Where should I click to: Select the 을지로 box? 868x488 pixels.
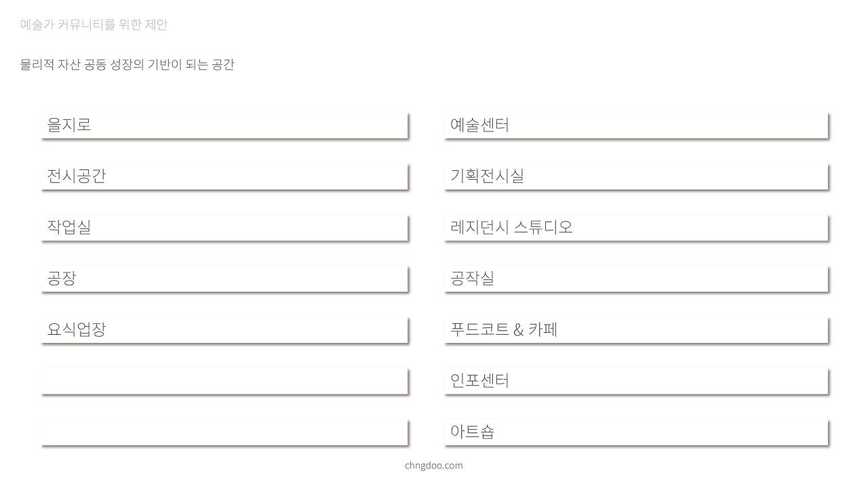[224, 125]
